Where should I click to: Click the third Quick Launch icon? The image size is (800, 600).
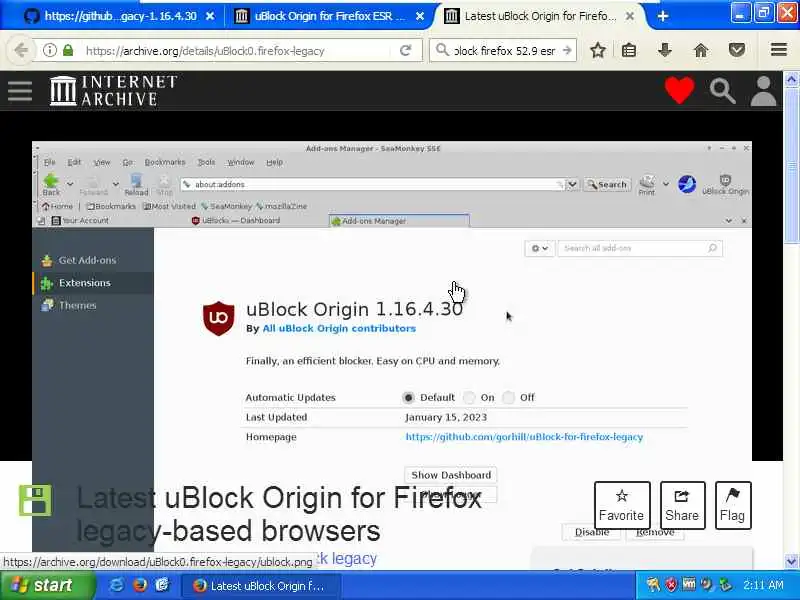click(162, 585)
